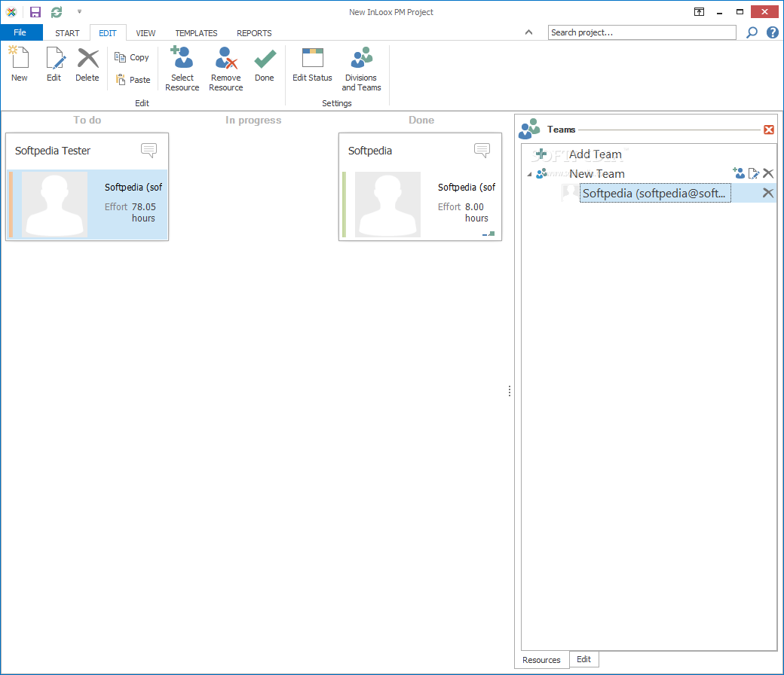Open the VIEW ribbon tab
The height and width of the screenshot is (675, 784).
(x=145, y=33)
